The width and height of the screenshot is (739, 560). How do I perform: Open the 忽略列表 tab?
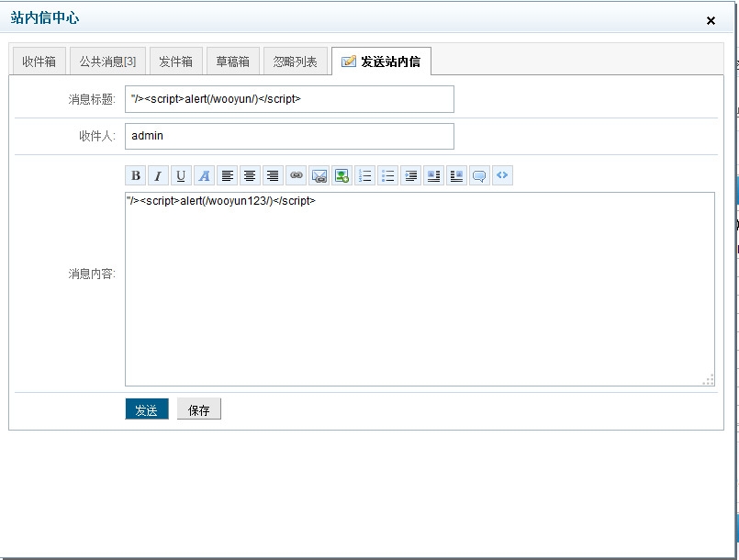click(296, 62)
